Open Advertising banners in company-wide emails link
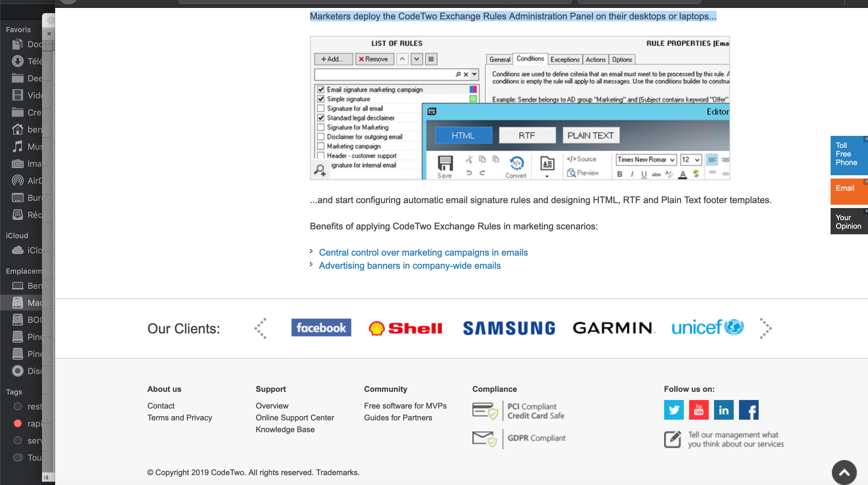This screenshot has height=485, width=868. point(409,265)
